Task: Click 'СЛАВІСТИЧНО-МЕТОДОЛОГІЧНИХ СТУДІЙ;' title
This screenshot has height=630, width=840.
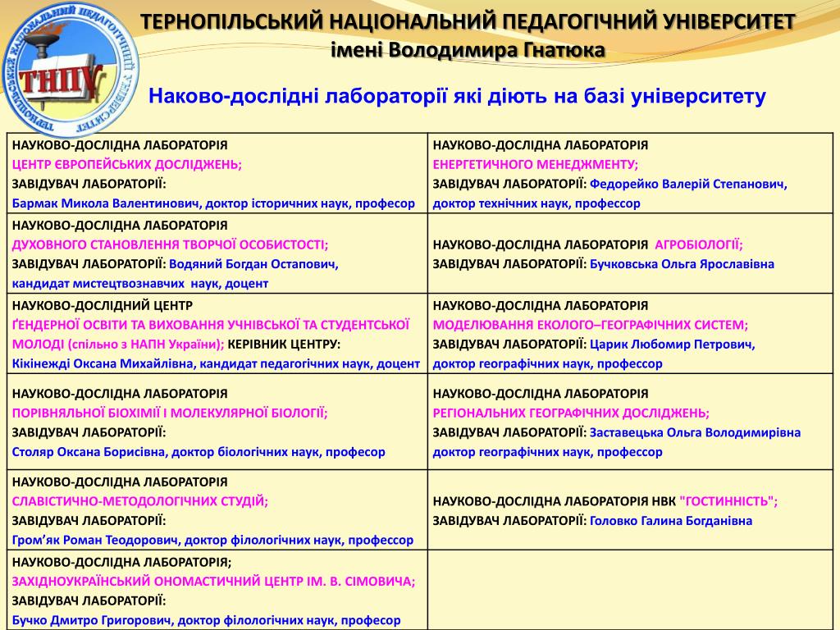Action: tap(139, 502)
